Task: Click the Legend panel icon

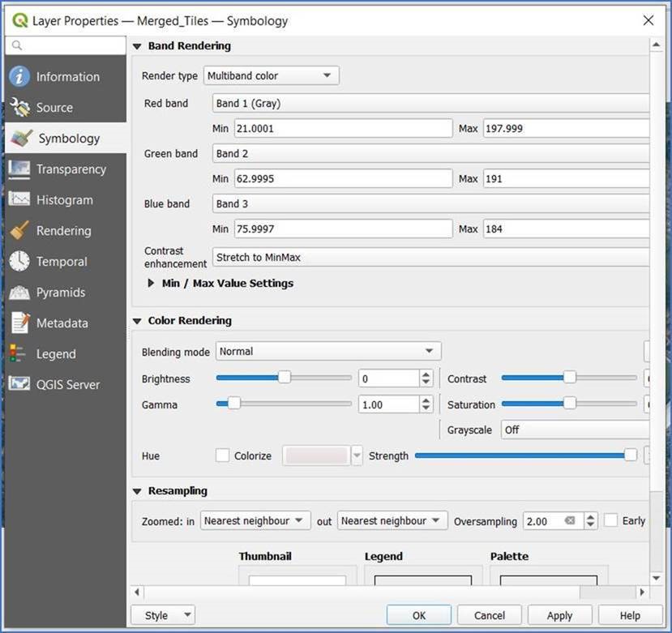Action: point(17,353)
